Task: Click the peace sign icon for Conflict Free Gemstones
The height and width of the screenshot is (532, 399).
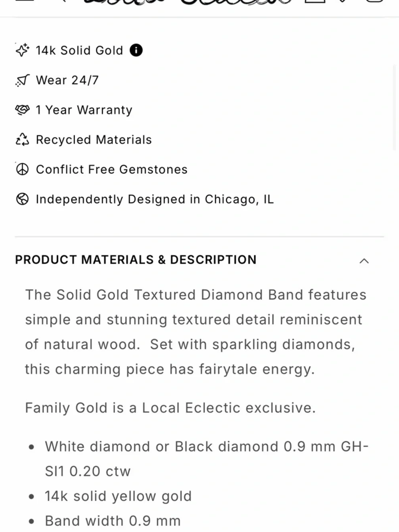Action: (22, 169)
